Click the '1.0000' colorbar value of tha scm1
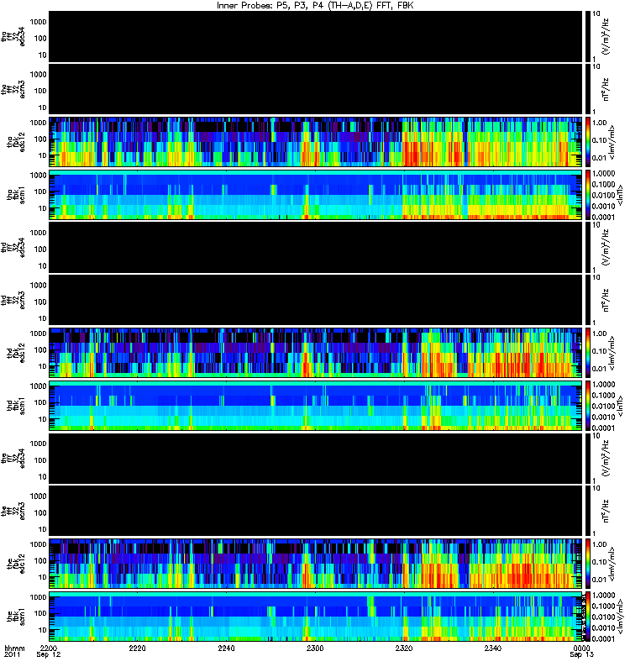630x672 pixels. (603, 173)
